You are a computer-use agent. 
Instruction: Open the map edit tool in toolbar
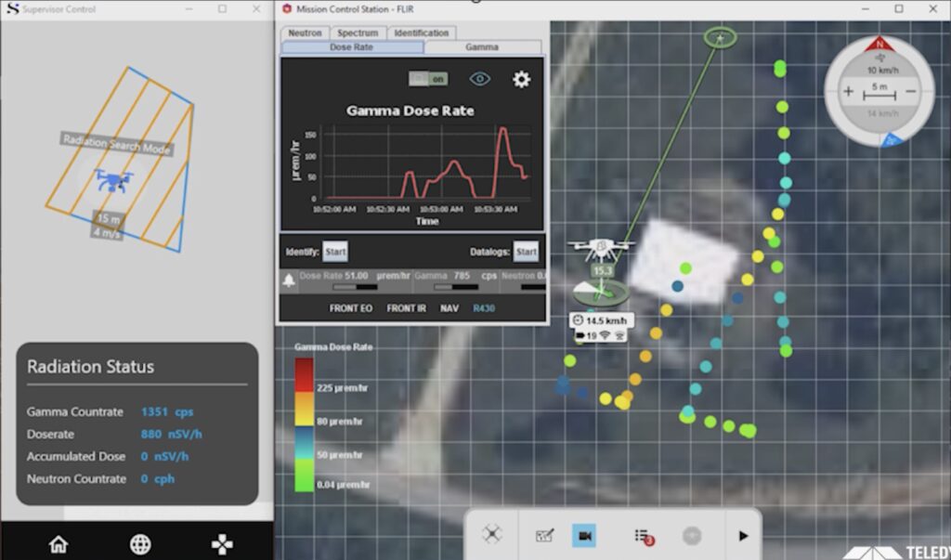544,535
